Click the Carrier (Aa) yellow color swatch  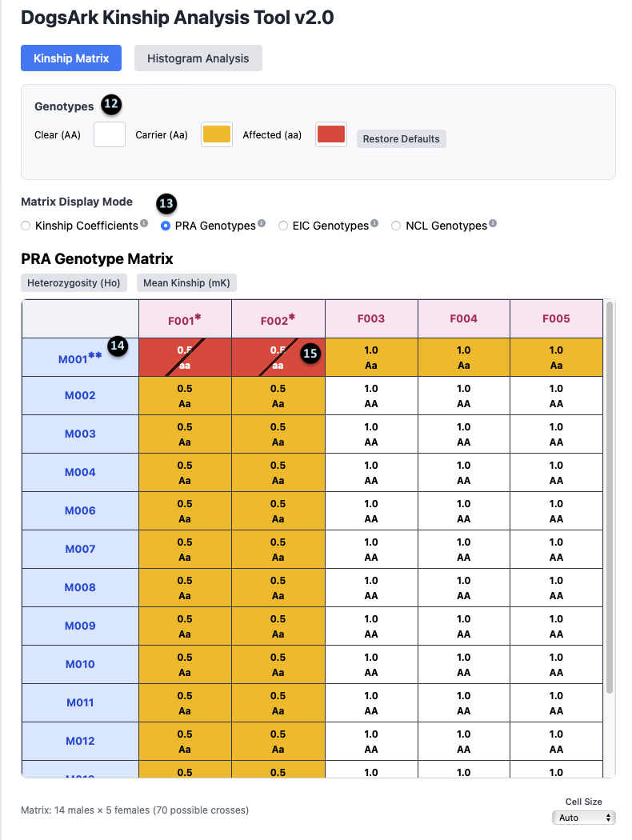point(216,134)
